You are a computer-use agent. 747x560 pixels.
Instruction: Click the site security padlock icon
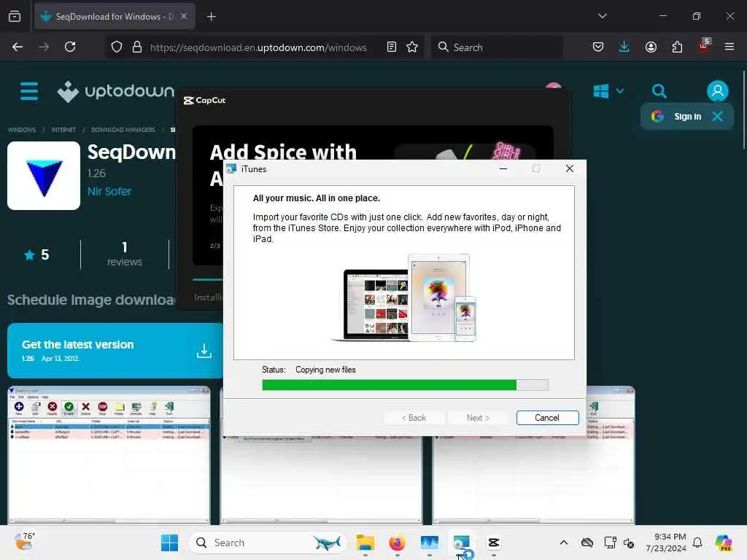coord(137,47)
